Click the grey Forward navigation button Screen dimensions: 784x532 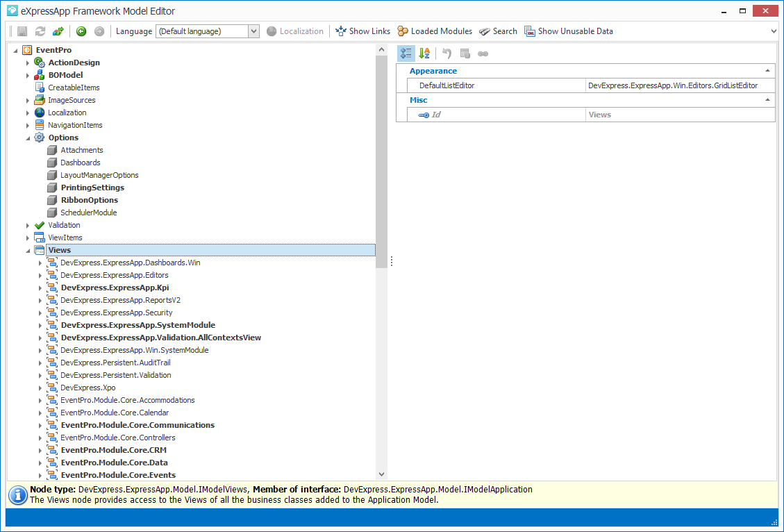(99, 31)
